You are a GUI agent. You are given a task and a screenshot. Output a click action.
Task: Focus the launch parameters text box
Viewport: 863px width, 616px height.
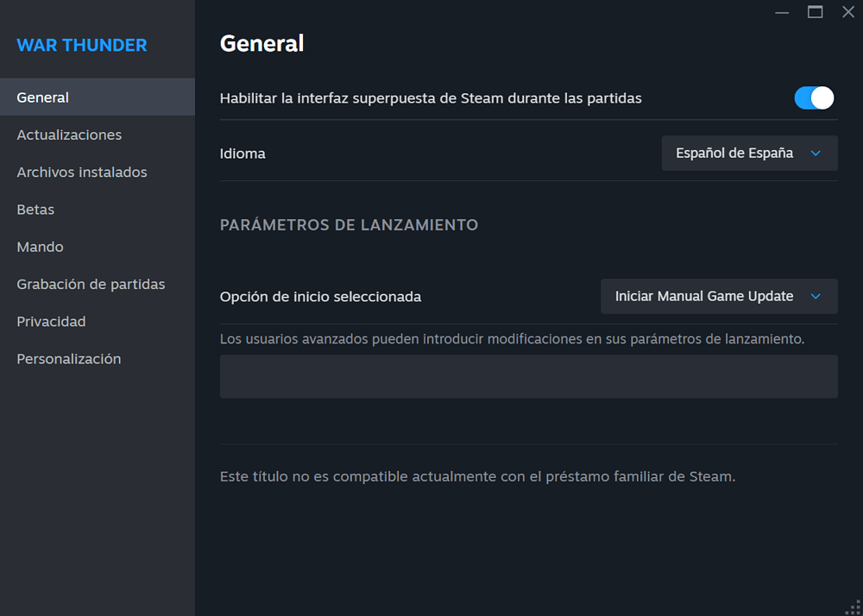[528, 376]
